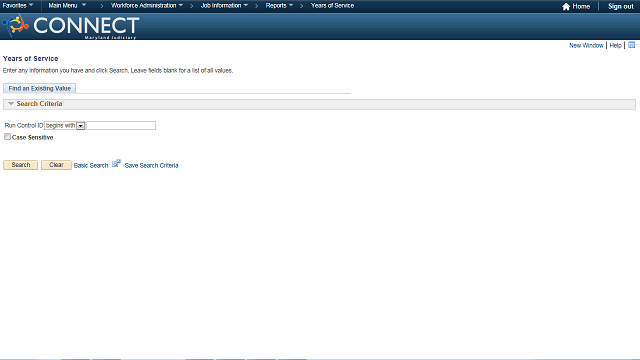This screenshot has width=640, height=360.
Task: Click the Years of Service page heading
Action: click(31, 58)
